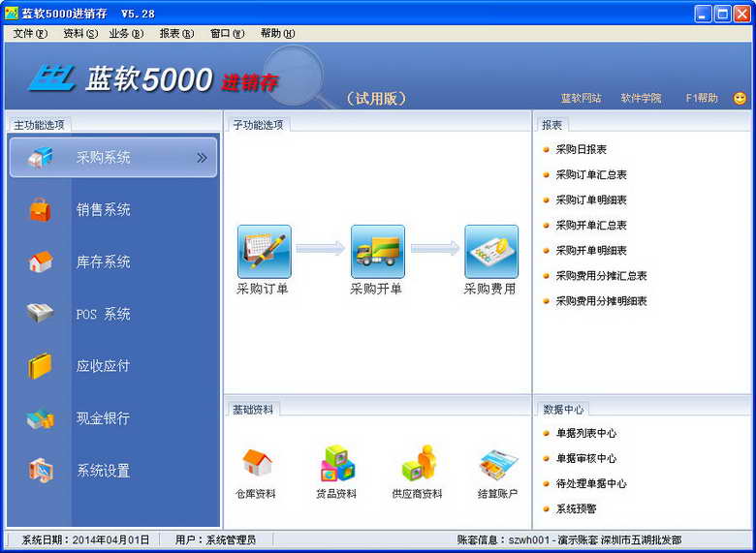Click the 现金银行 money icon
Image resolution: width=756 pixels, height=553 pixels.
tap(40, 418)
